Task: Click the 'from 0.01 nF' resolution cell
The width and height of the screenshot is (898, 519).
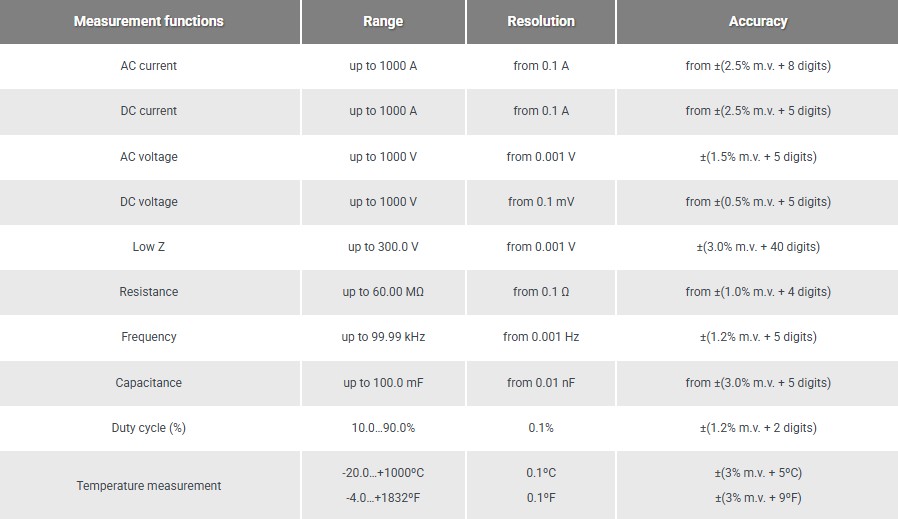Action: [x=541, y=383]
